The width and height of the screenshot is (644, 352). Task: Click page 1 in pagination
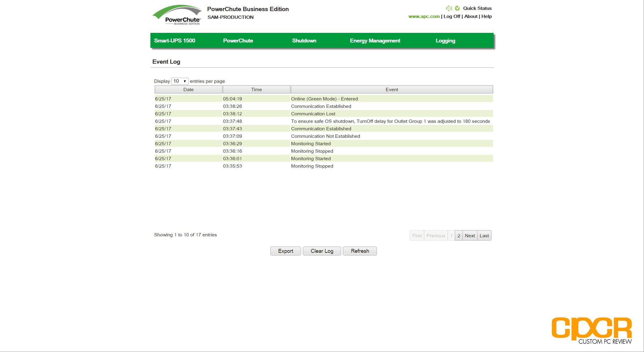click(451, 235)
